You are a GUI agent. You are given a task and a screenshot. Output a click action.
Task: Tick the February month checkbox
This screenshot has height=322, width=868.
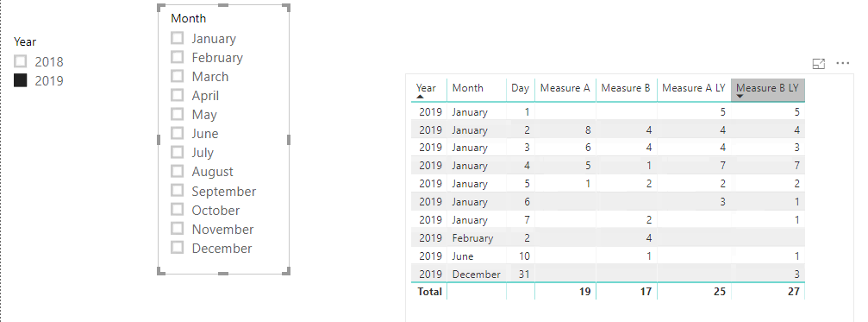click(178, 56)
